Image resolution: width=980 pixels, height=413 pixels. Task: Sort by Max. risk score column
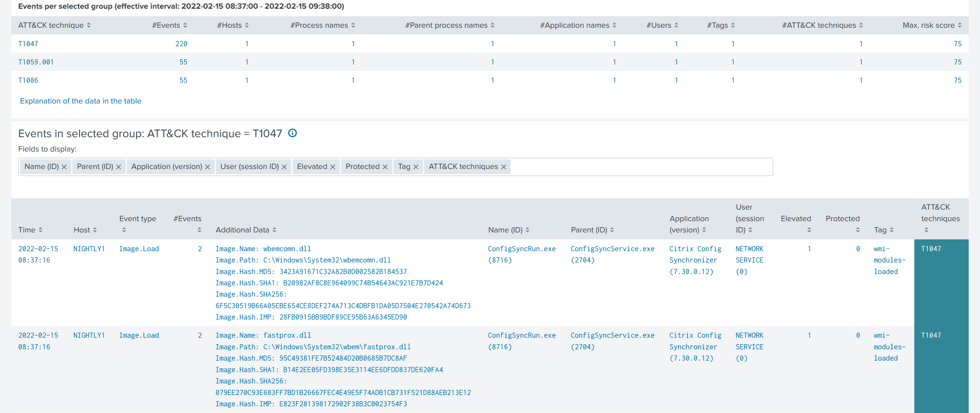[x=932, y=25]
